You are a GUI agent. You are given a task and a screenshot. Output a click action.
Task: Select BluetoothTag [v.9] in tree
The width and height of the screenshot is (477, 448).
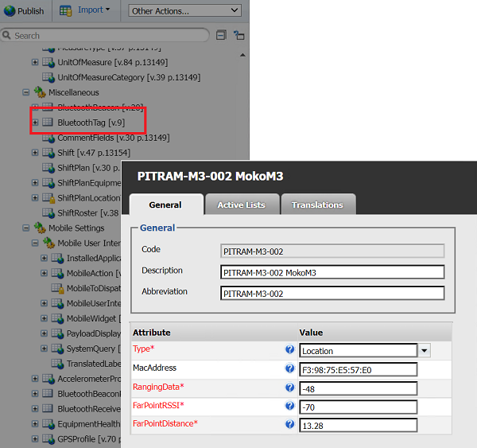91,123
